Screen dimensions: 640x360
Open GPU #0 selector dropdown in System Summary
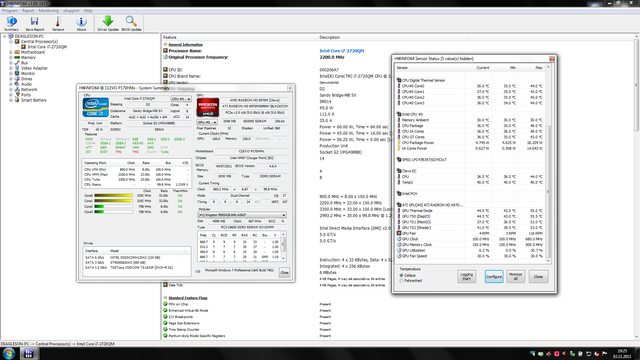coord(207,122)
